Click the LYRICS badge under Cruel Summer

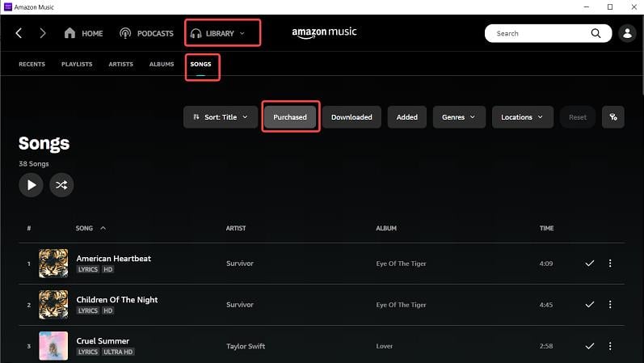click(x=88, y=352)
